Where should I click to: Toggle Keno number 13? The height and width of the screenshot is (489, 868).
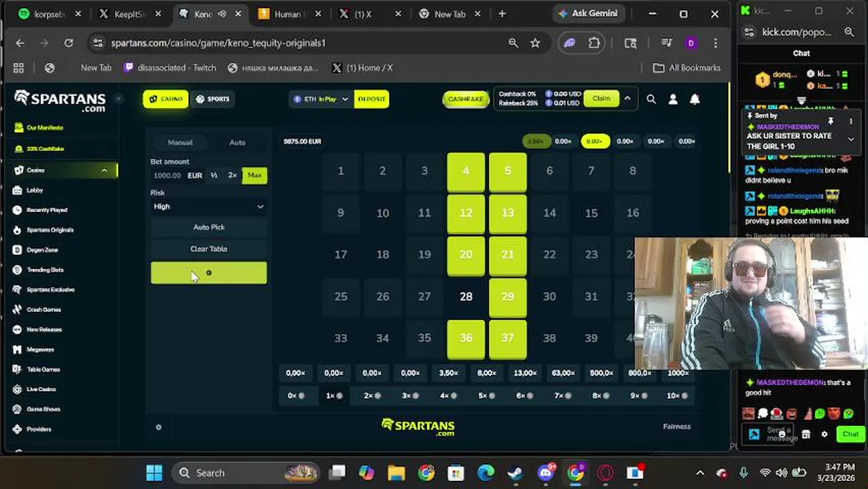pos(507,213)
